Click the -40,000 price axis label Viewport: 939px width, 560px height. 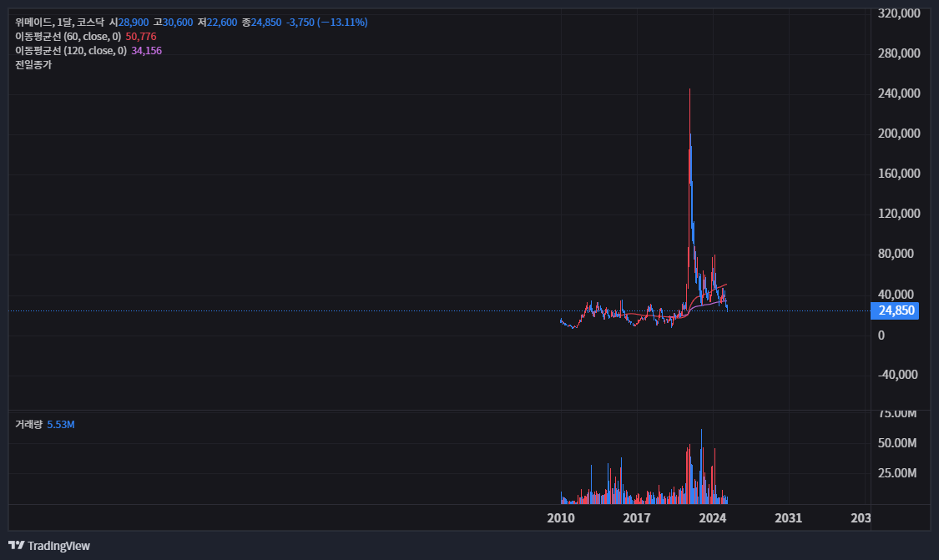[897, 375]
